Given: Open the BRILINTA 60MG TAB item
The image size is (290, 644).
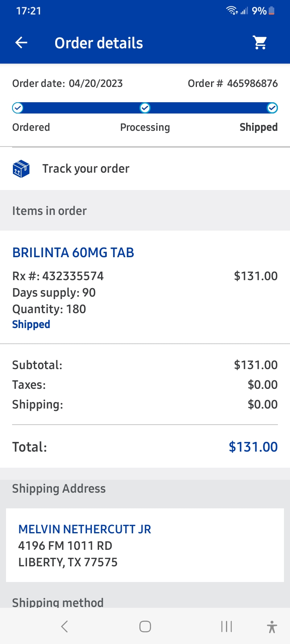Looking at the screenshot, I should (x=73, y=253).
